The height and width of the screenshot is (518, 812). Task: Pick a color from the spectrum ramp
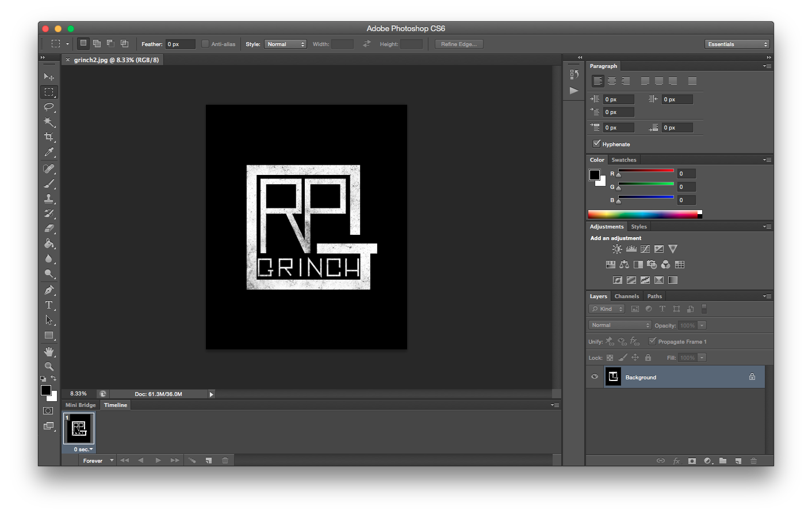click(x=645, y=214)
